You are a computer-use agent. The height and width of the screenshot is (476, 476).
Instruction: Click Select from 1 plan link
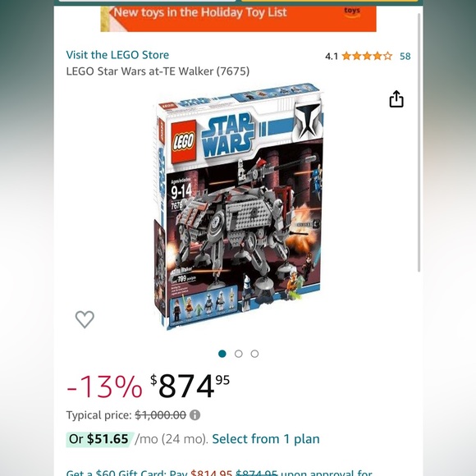pos(266,439)
